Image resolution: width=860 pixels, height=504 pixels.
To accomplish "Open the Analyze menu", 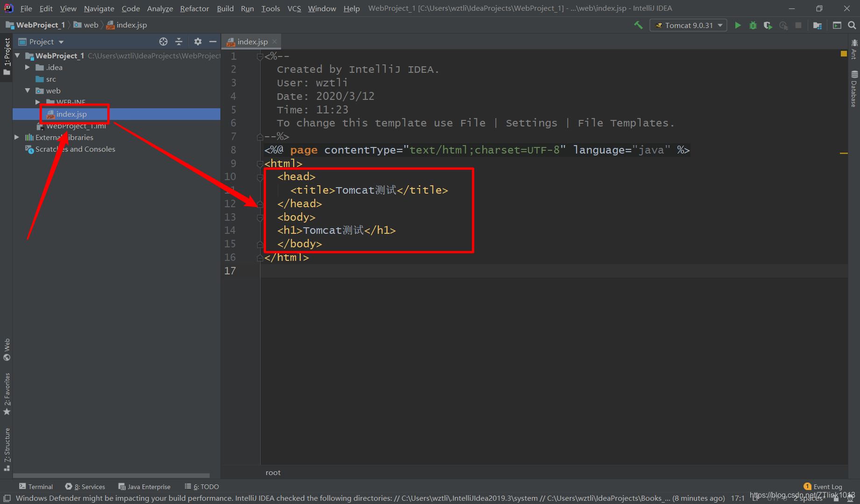I will (x=160, y=8).
